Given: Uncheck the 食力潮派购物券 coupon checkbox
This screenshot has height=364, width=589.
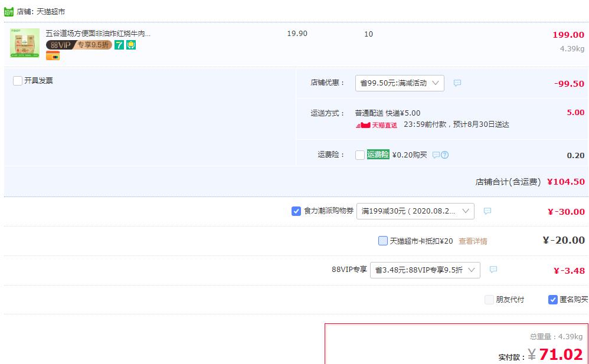Looking at the screenshot, I should [296, 211].
